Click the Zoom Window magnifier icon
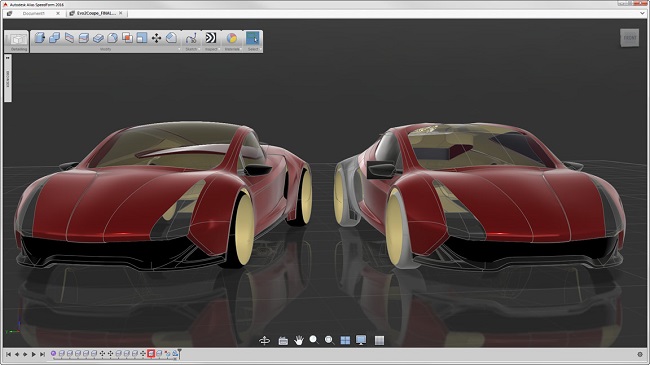This screenshot has width=650, height=365. [x=329, y=340]
